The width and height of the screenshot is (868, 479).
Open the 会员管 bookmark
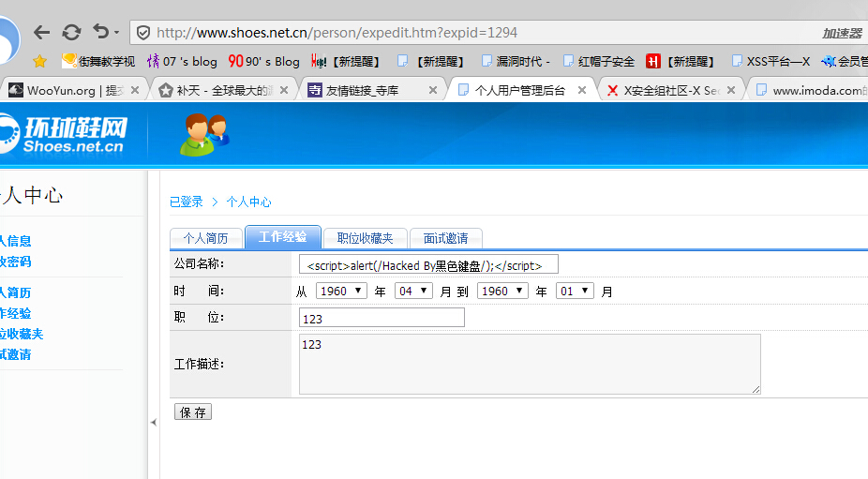point(845,61)
